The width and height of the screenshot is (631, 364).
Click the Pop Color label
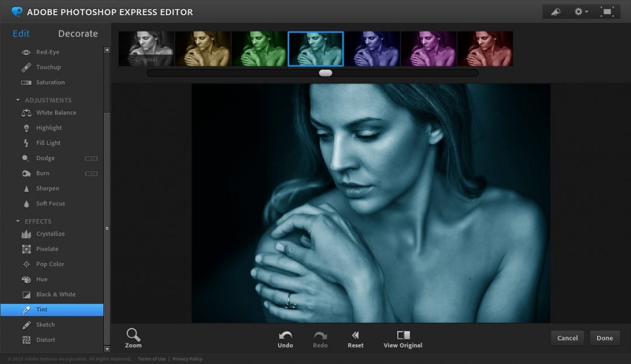tap(50, 264)
